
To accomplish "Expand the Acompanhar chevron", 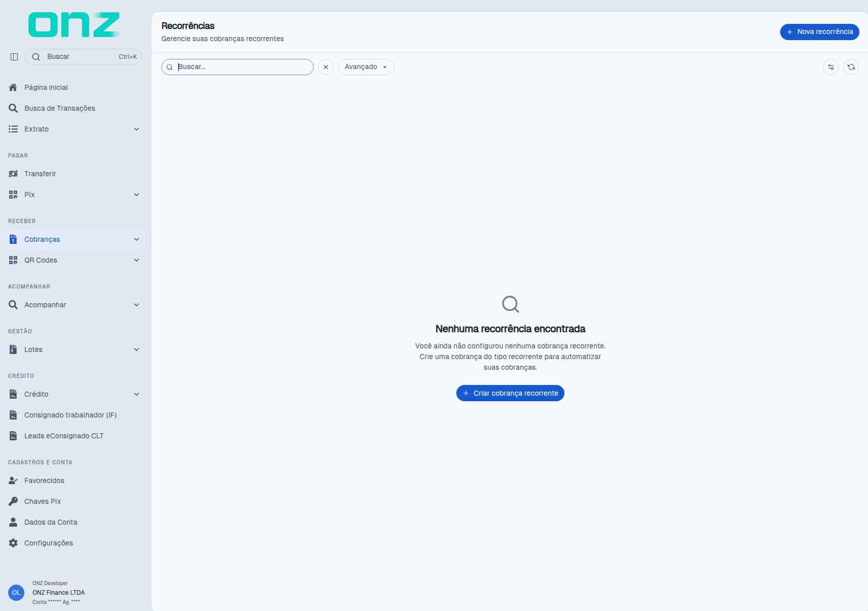I will [137, 305].
